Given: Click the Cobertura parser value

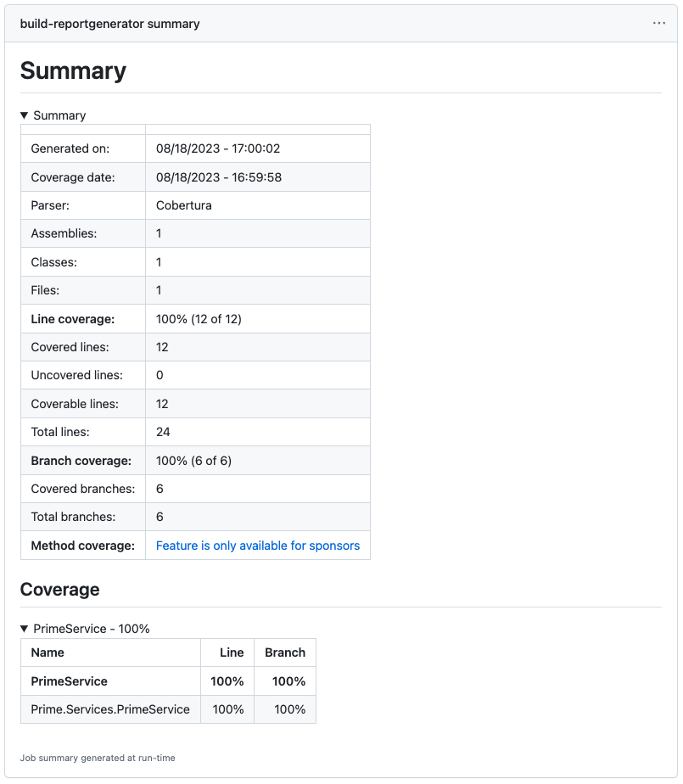Looking at the screenshot, I should (184, 205).
